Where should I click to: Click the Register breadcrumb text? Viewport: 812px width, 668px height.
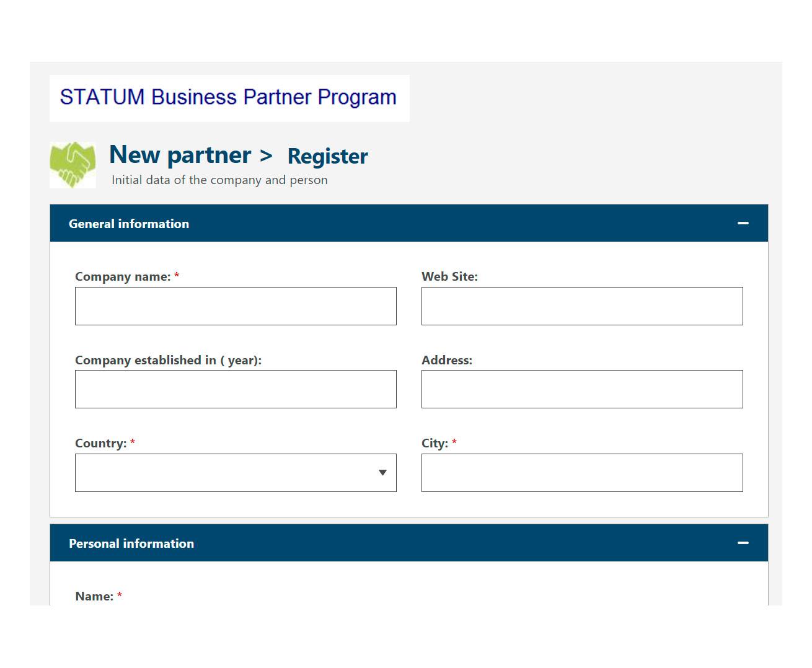point(327,156)
